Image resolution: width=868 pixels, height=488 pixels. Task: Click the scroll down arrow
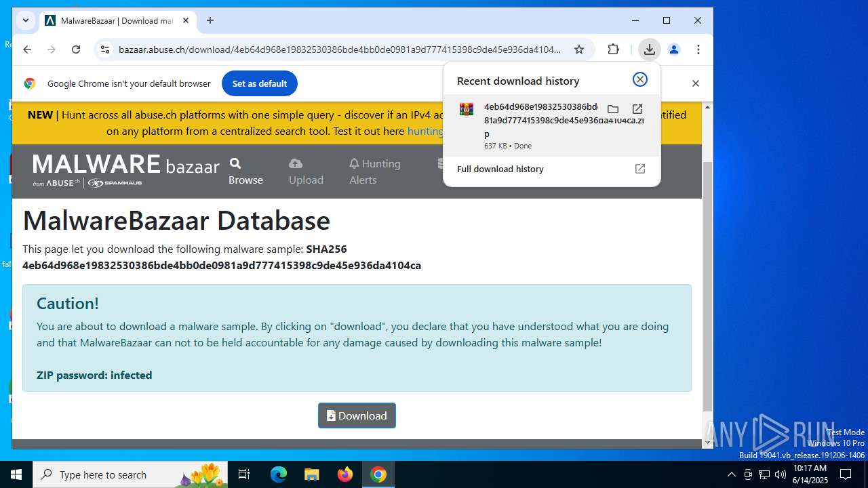(707, 443)
